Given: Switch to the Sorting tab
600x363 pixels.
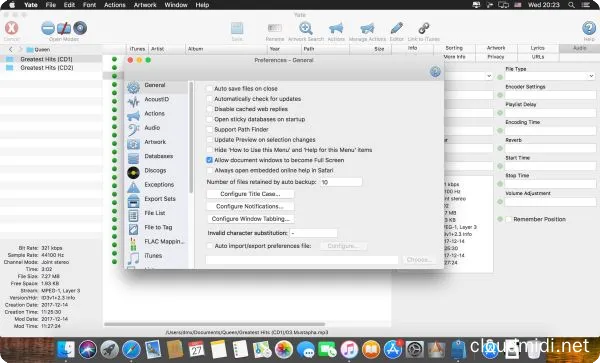Looking at the screenshot, I should [454, 48].
